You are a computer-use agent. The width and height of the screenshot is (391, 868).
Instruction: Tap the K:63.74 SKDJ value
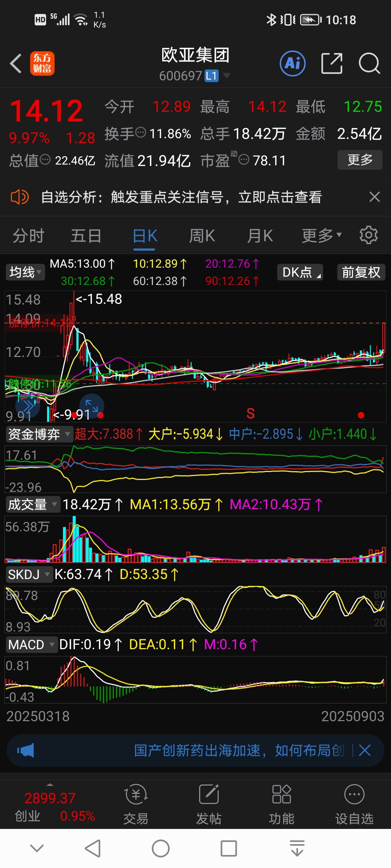[x=84, y=574]
